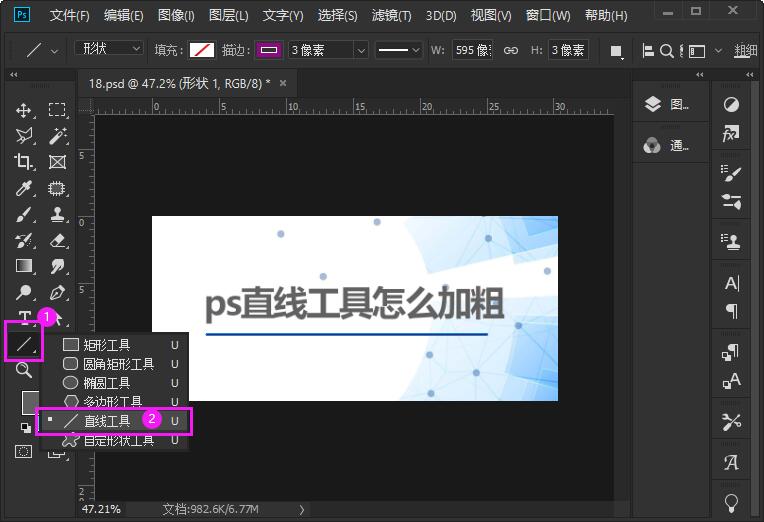Select the Brush tool
The height and width of the screenshot is (522, 764).
pyautogui.click(x=23, y=214)
